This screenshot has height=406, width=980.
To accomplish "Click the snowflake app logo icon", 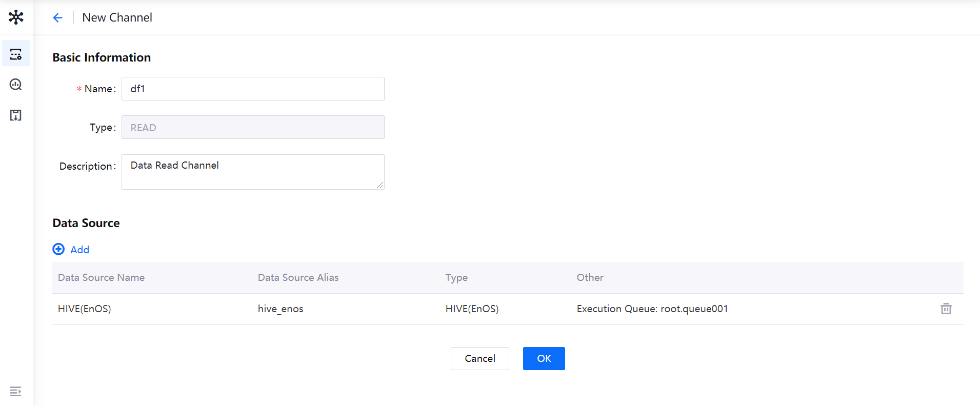I will pos(16,17).
